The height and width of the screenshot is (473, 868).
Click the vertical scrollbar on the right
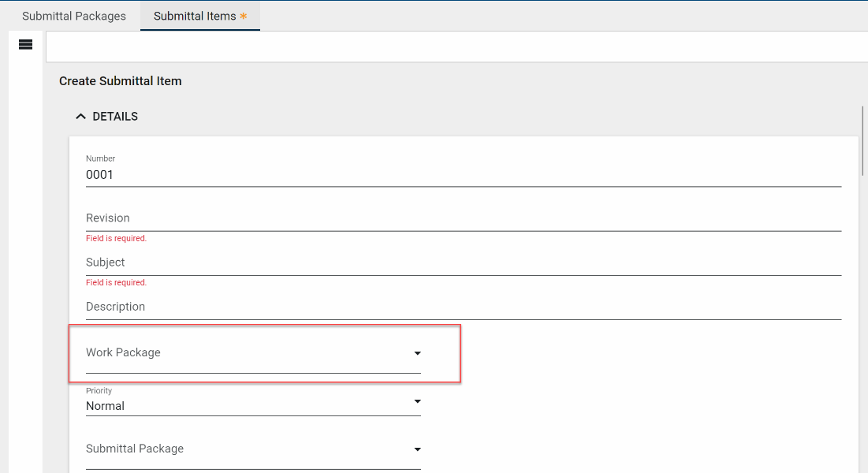point(865,140)
